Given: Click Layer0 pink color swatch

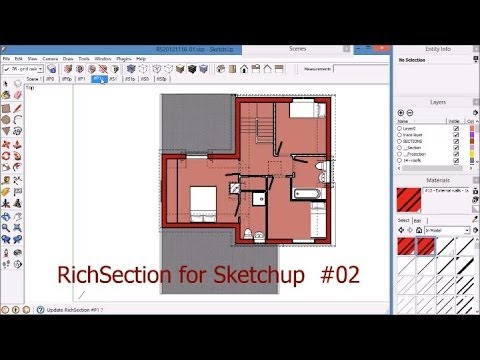Looking at the screenshot, I should click(472, 128).
